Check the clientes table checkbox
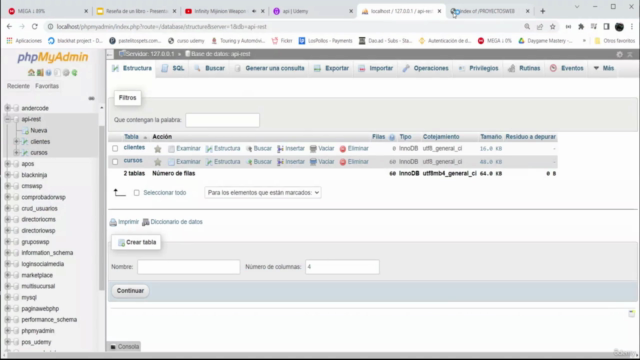Image resolution: width=640 pixels, height=360 pixels. tap(115, 149)
